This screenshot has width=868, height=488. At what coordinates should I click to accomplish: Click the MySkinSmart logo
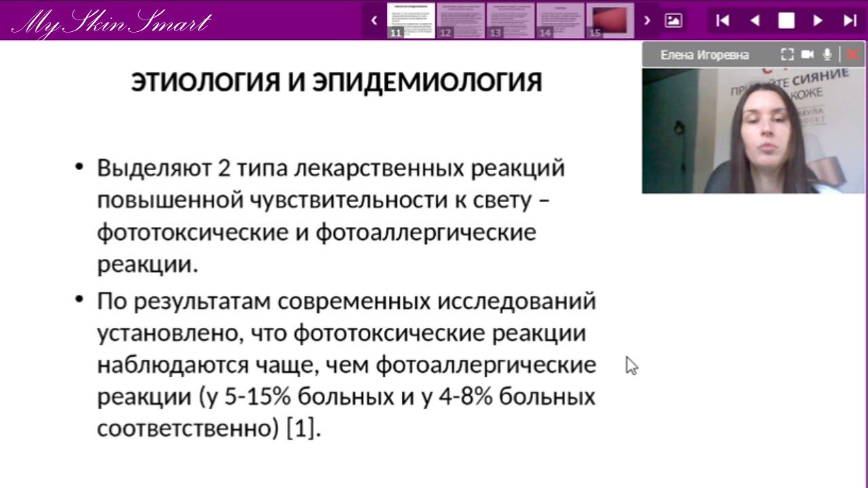[111, 24]
